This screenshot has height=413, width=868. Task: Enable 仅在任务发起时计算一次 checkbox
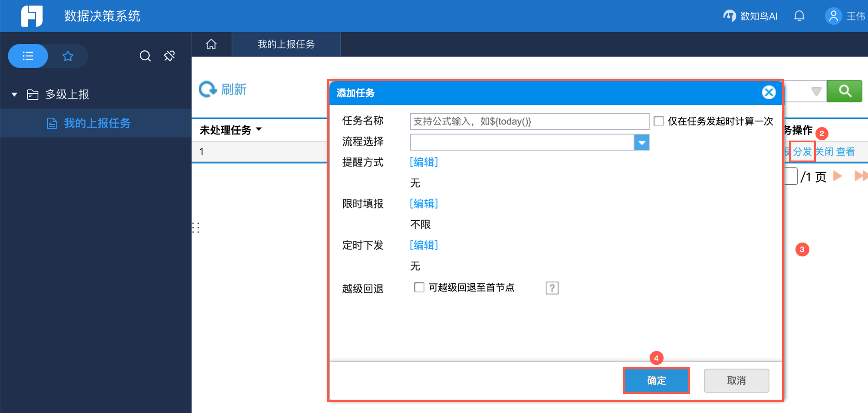[x=658, y=121]
